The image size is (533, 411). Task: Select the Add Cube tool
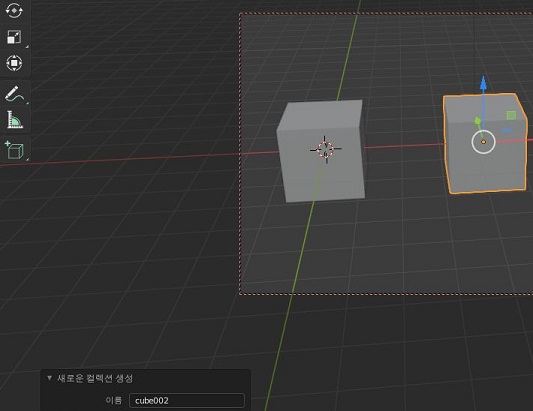point(15,150)
